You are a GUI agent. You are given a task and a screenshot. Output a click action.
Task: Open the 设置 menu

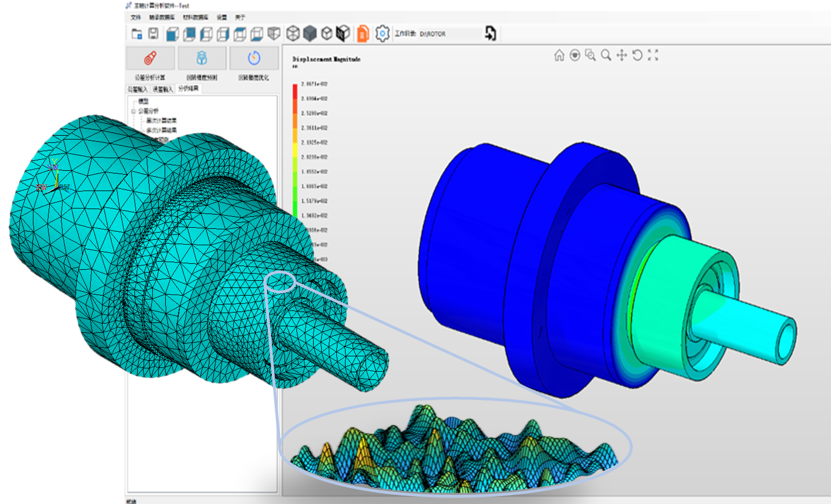pos(222,18)
